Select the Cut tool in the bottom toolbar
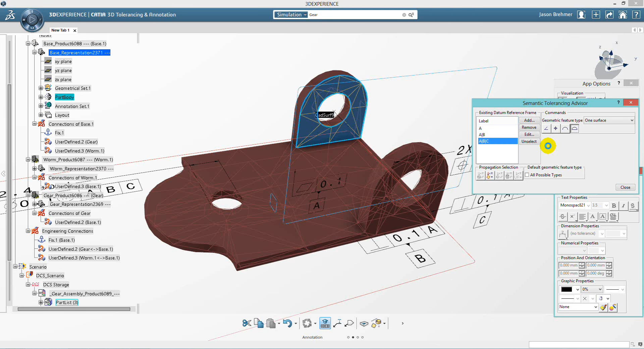 pyautogui.click(x=247, y=323)
